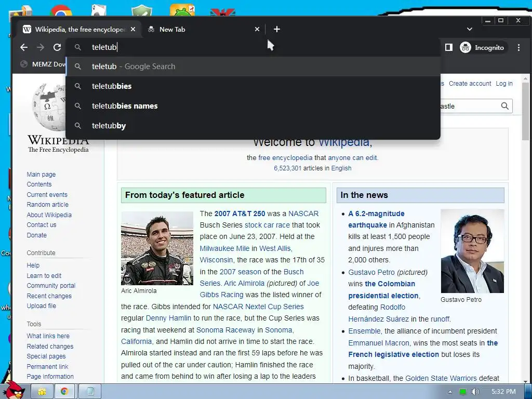
Task: Open Milwaukee Mile link
Action: coord(224,248)
